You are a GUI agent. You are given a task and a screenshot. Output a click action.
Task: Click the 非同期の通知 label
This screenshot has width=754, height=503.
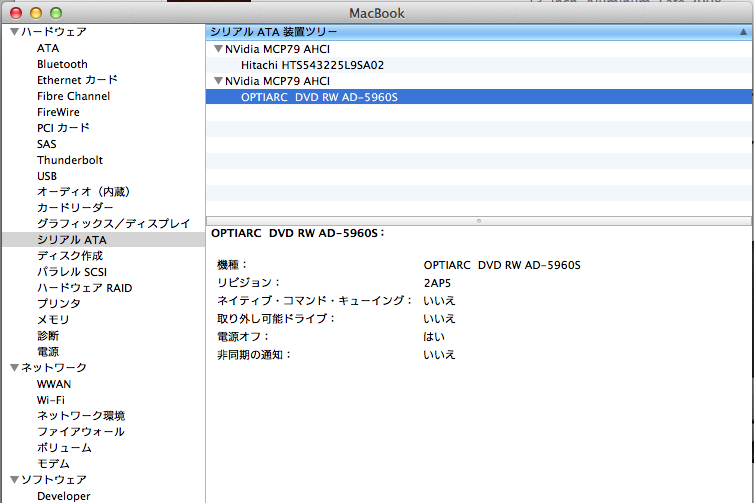254,355
